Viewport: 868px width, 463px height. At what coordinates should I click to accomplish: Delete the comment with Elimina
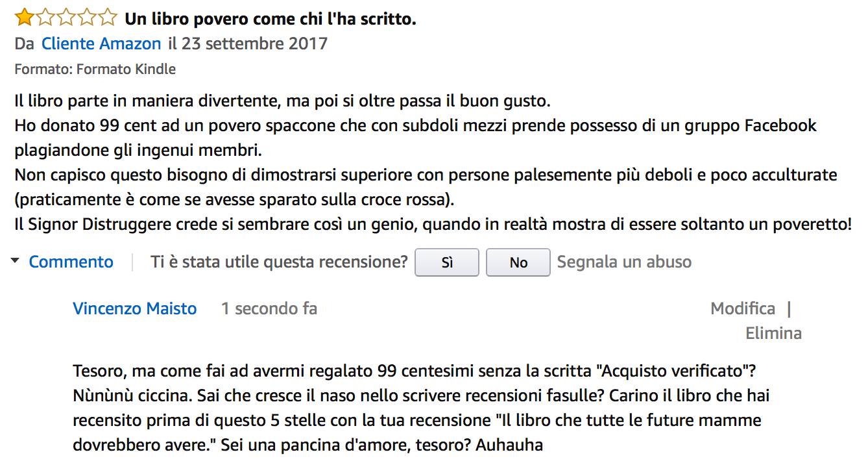click(x=773, y=333)
